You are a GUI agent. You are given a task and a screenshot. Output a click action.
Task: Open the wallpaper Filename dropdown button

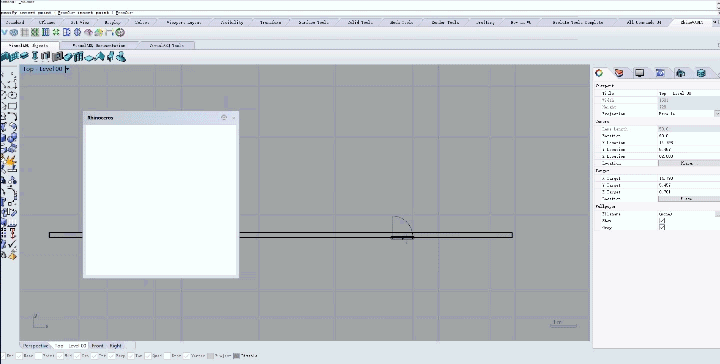tap(717, 214)
